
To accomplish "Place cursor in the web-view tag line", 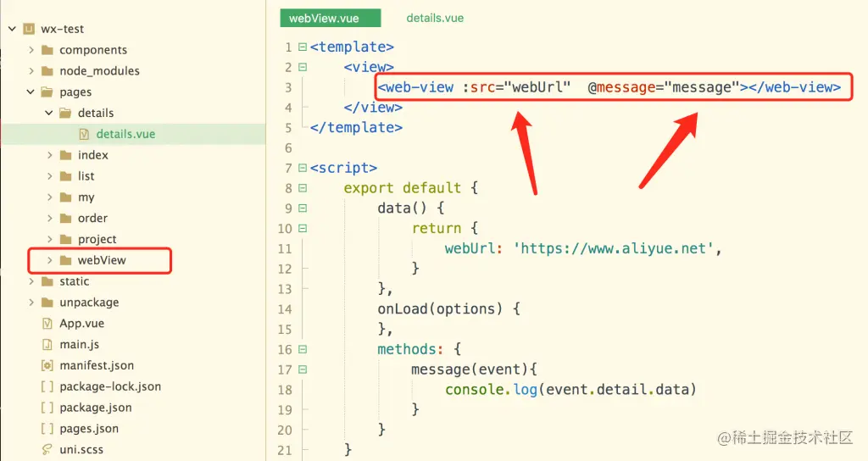I will (x=609, y=87).
